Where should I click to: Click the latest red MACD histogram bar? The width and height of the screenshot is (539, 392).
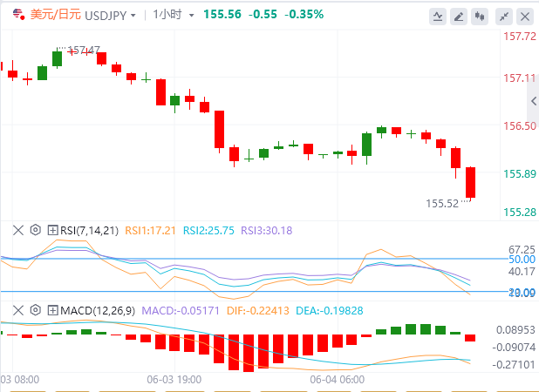[x=470, y=338]
